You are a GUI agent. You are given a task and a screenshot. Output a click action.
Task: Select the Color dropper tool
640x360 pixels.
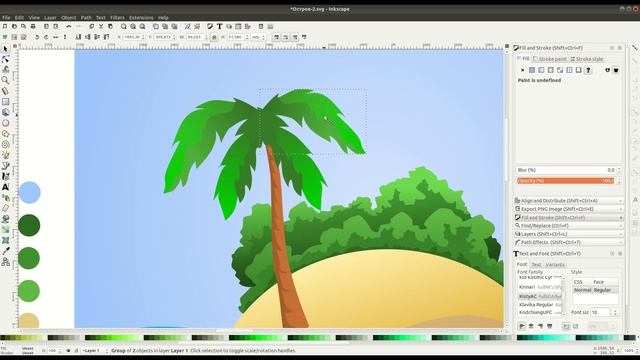click(x=5, y=251)
